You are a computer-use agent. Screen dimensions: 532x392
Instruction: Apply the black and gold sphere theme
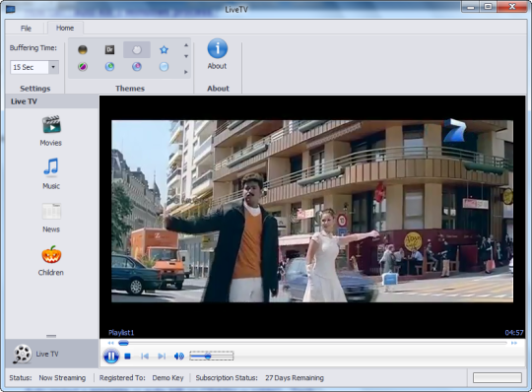pos(83,50)
